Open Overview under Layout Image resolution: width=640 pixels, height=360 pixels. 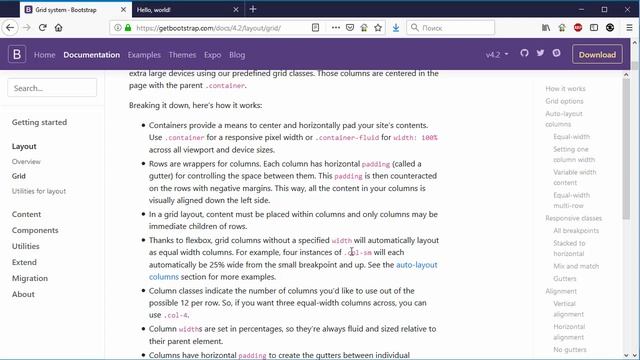[26, 162]
